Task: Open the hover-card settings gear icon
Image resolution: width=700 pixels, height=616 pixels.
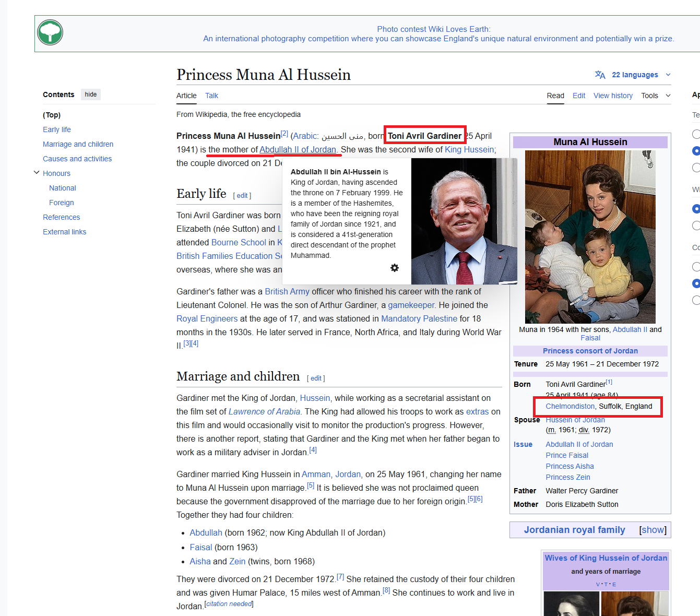Action: pos(395,268)
